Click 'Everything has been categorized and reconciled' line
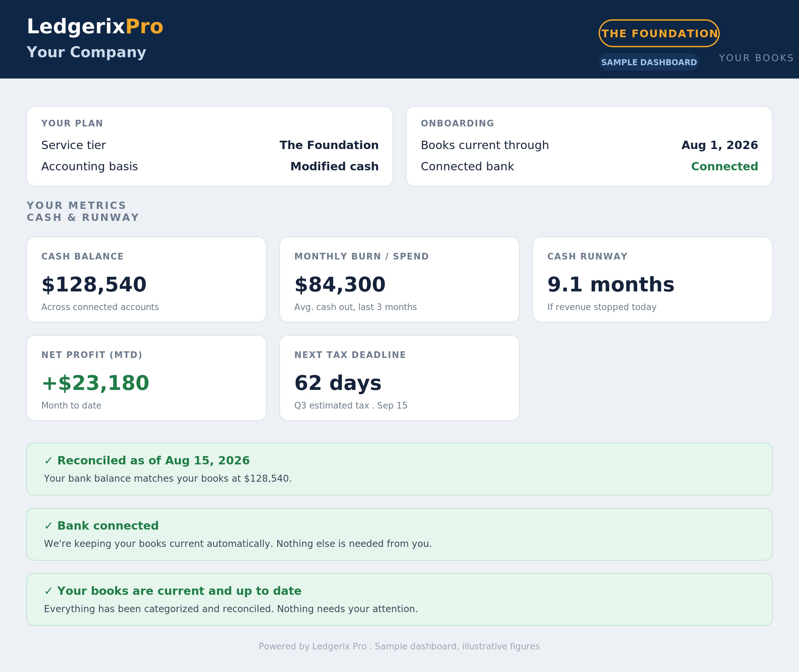 point(231,609)
